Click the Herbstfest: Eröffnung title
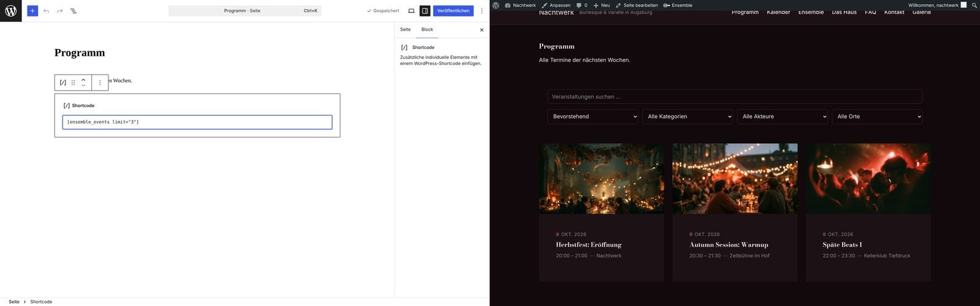980x306 pixels. (x=589, y=245)
